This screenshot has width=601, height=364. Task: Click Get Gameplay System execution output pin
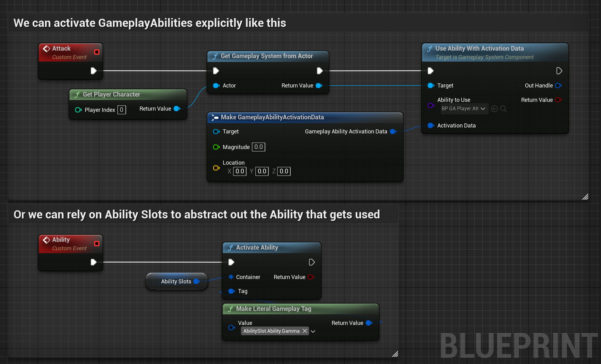pyautogui.click(x=319, y=71)
